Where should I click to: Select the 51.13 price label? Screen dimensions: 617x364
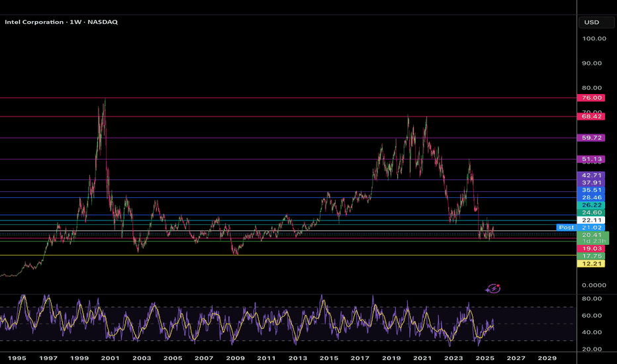(x=591, y=159)
